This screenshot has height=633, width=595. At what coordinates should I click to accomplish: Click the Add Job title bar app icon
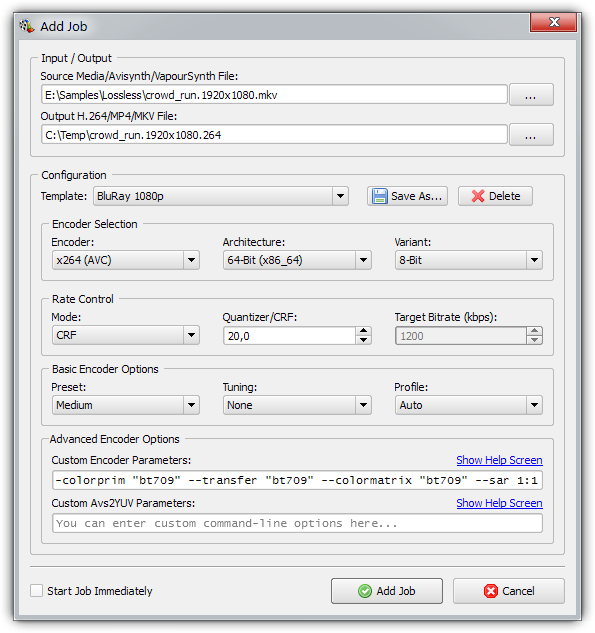27,26
